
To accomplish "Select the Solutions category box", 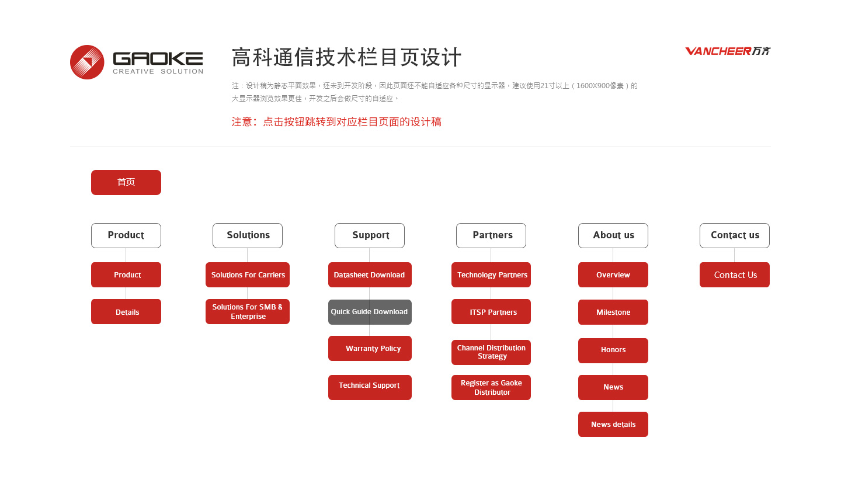I will click(248, 235).
